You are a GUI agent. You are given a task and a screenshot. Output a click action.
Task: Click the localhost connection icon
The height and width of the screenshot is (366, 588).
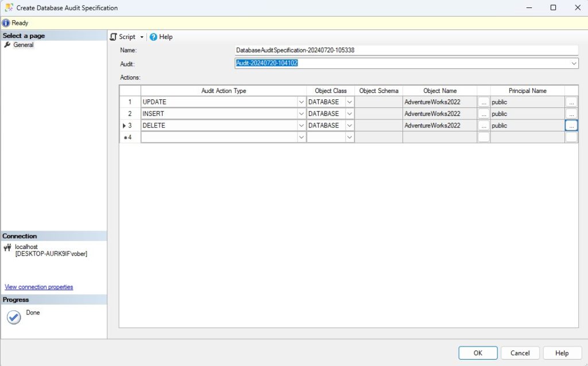(7, 248)
